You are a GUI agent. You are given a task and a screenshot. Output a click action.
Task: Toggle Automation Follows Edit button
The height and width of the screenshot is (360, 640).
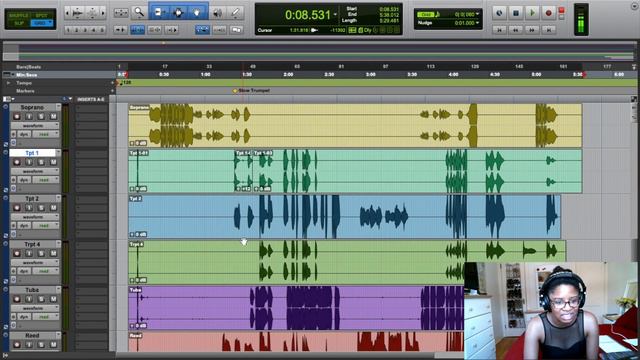point(202,29)
